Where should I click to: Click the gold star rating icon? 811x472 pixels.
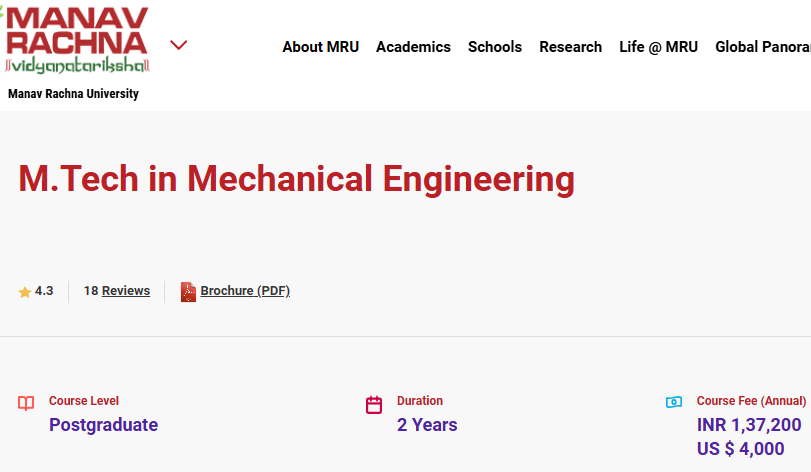tap(25, 292)
